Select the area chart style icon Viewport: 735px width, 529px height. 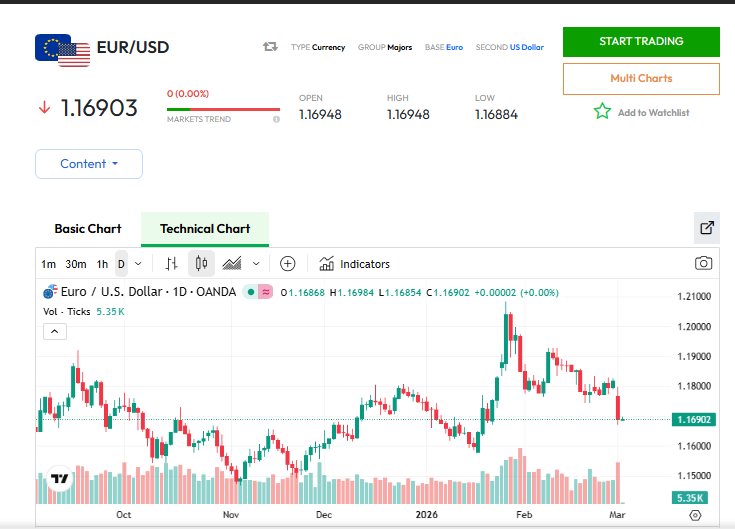232,264
